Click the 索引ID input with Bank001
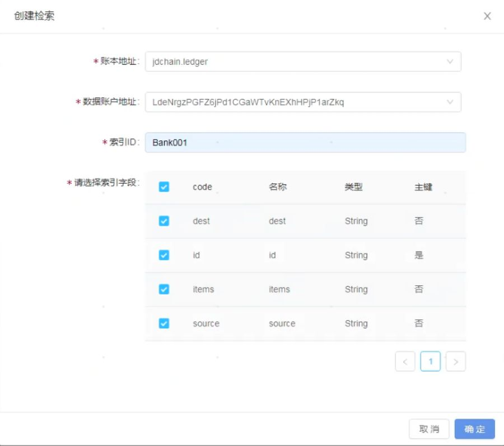Screen dimensions: 504x446 (305, 143)
